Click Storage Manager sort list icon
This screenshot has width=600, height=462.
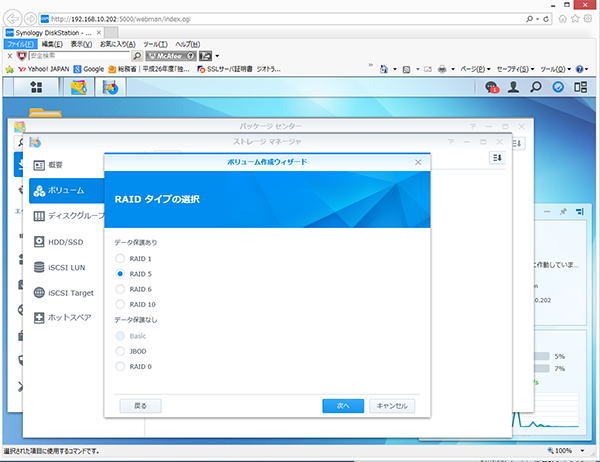[497, 158]
